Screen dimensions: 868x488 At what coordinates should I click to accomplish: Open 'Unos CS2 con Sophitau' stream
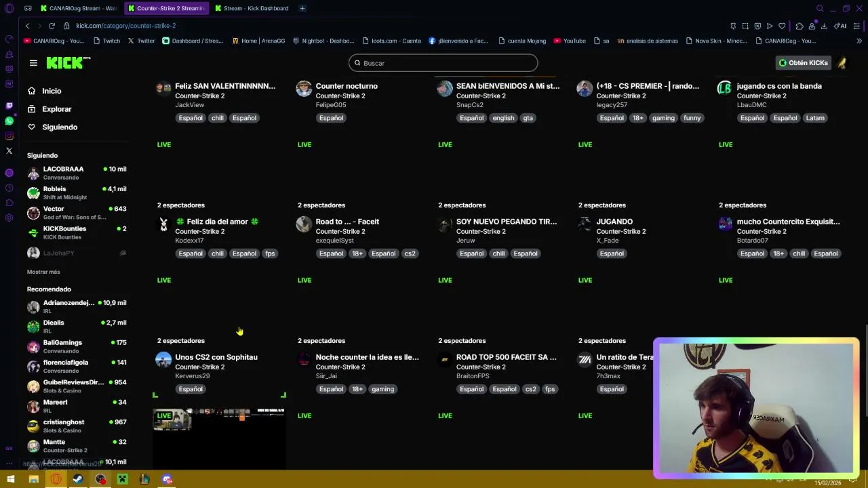point(216,357)
